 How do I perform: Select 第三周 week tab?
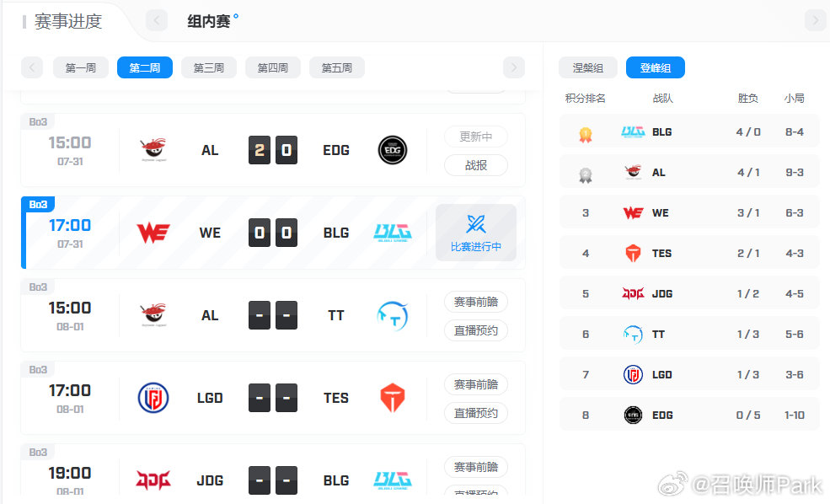tap(209, 67)
